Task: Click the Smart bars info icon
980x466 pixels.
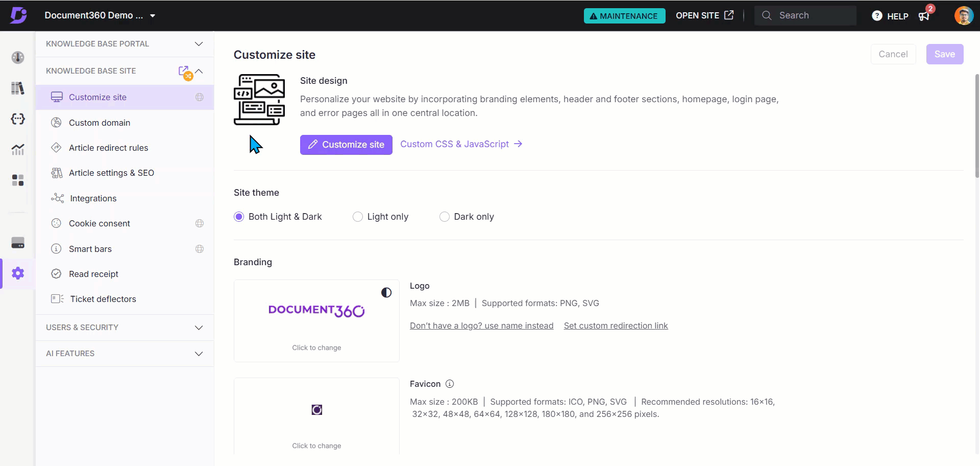Action: click(57, 249)
